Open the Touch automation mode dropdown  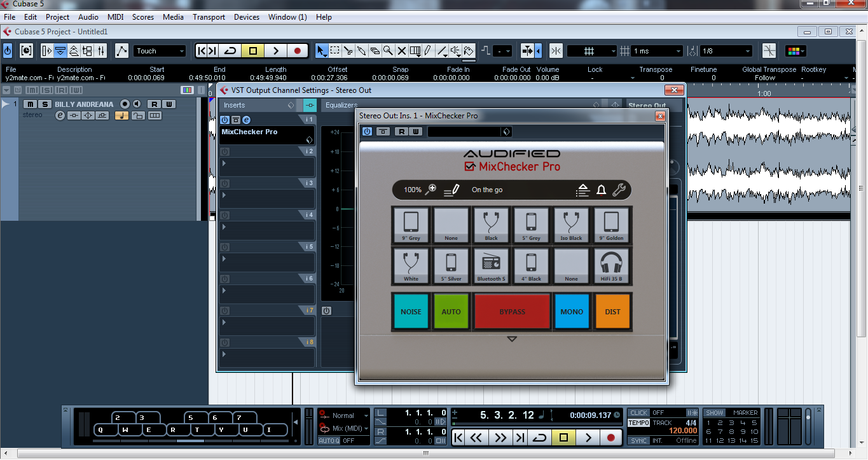[160, 51]
